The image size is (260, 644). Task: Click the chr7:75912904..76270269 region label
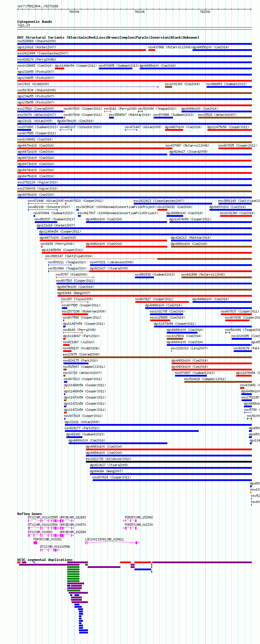pos(38,6)
